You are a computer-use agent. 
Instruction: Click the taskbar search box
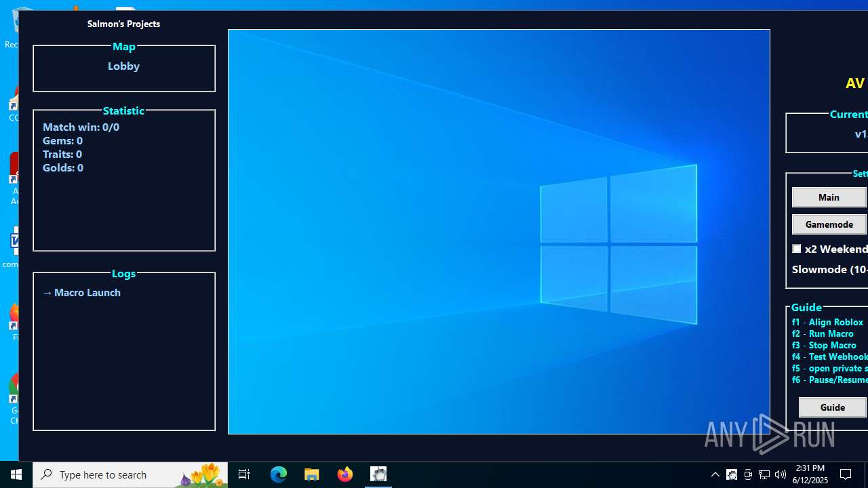pyautogui.click(x=130, y=474)
